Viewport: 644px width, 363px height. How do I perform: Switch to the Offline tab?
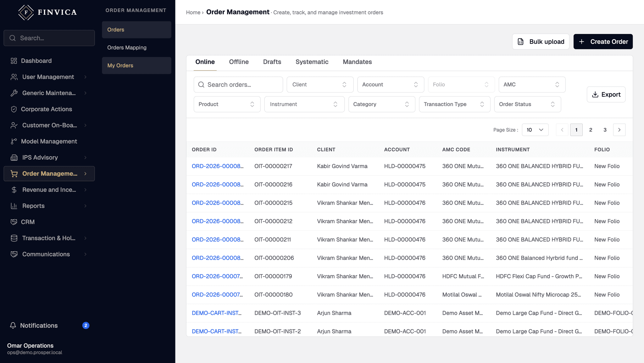[x=239, y=62]
